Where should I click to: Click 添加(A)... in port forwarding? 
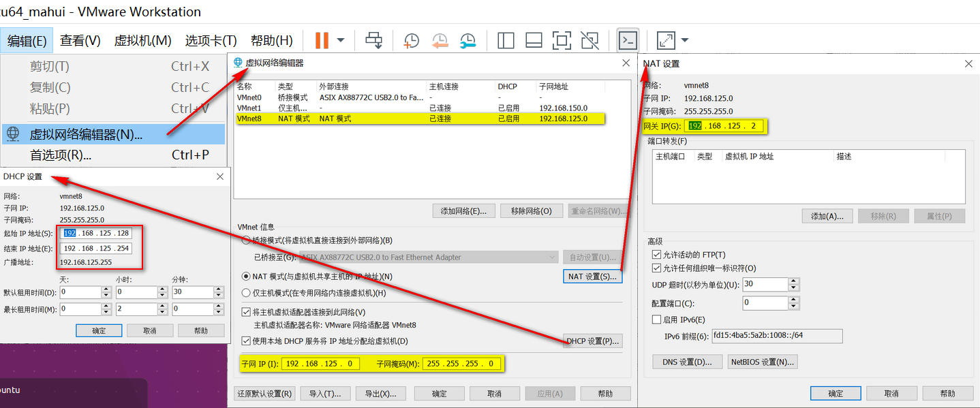(827, 217)
